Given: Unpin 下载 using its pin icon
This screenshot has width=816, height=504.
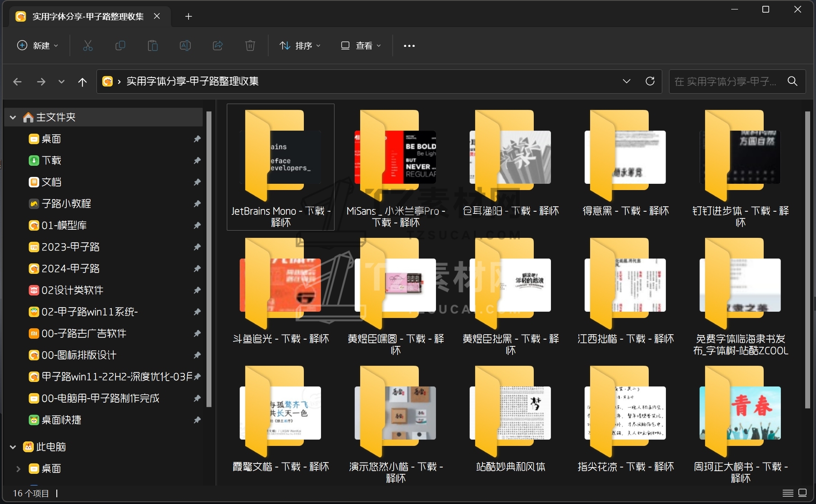Looking at the screenshot, I should (x=197, y=160).
